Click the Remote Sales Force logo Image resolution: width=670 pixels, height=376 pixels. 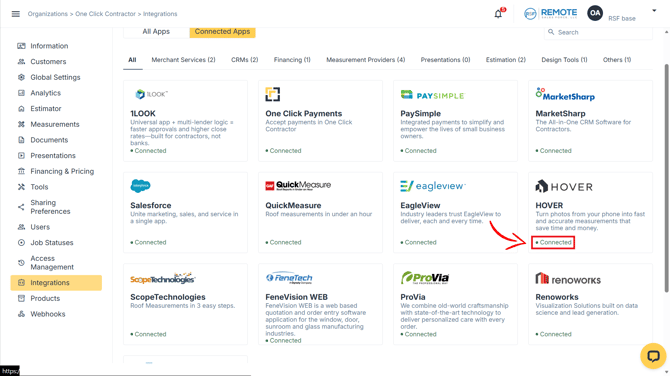(551, 13)
